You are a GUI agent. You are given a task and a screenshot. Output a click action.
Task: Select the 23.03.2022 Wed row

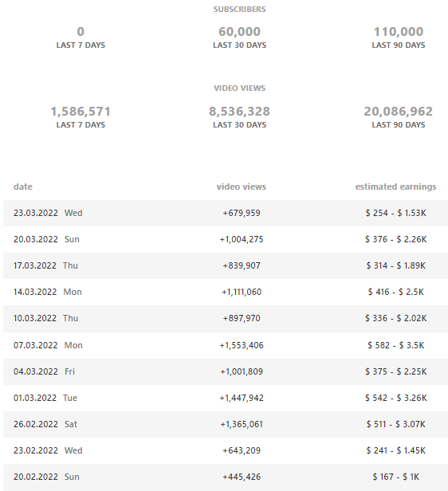click(226, 213)
